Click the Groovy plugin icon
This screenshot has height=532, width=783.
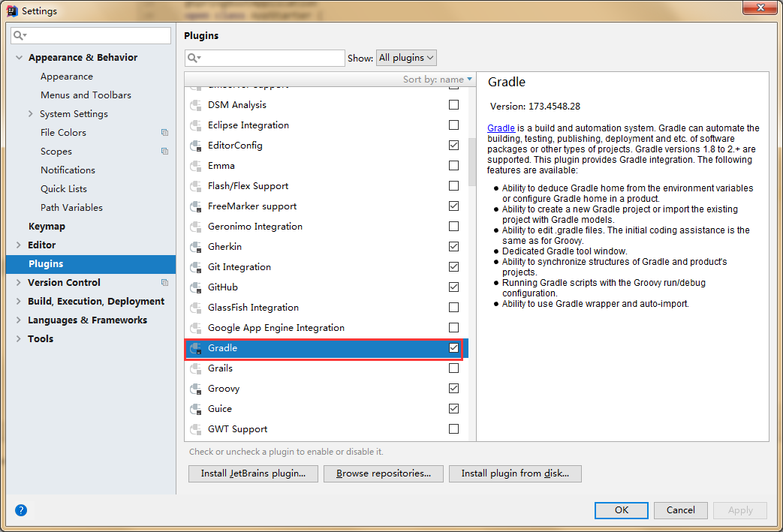pos(196,389)
